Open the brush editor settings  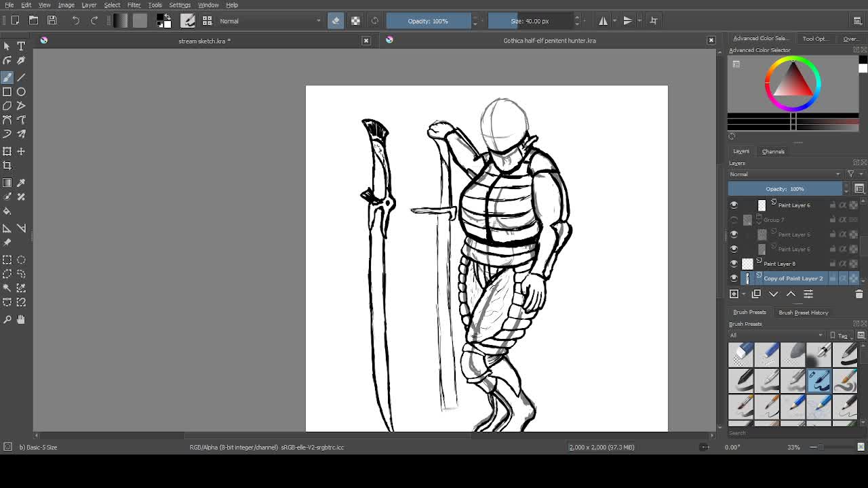pos(188,21)
